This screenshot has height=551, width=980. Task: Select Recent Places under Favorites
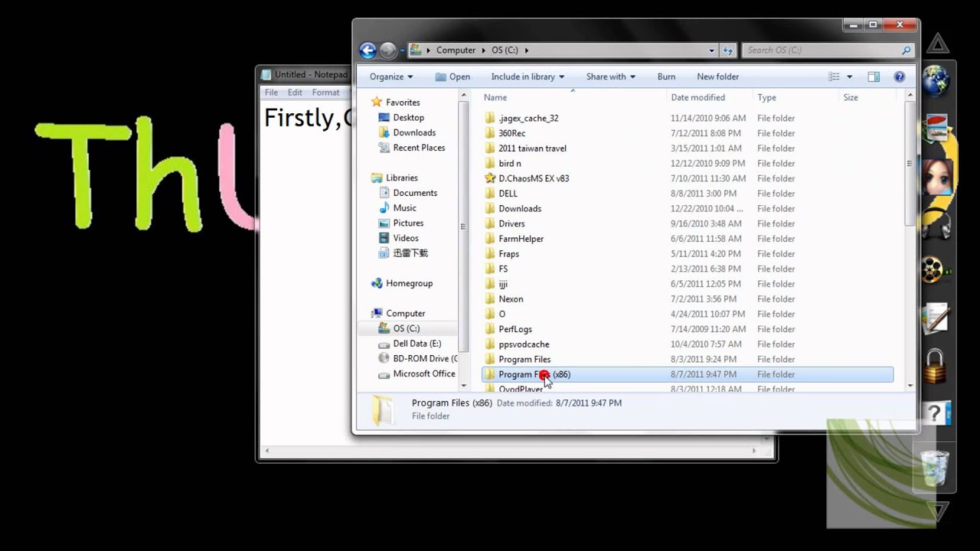[419, 148]
